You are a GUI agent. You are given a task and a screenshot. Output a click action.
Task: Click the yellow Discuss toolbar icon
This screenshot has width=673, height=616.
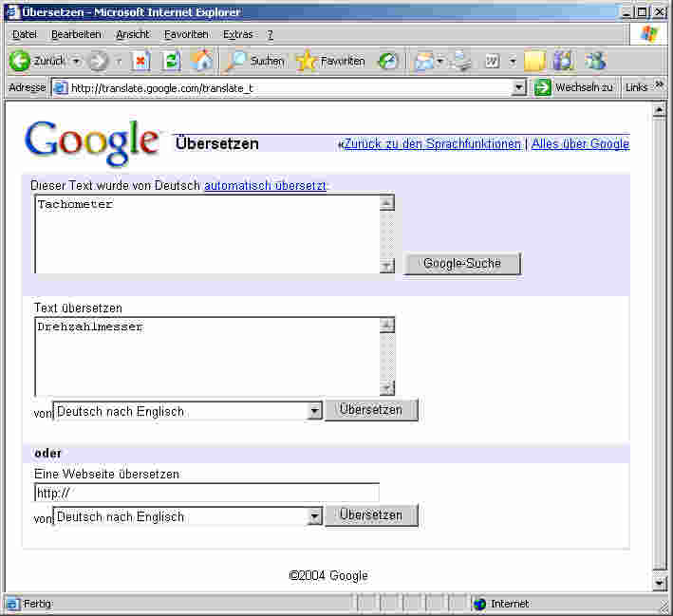(534, 61)
